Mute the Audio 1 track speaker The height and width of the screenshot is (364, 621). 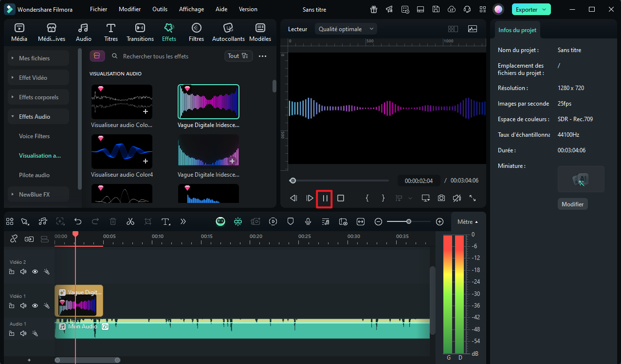tap(23, 333)
